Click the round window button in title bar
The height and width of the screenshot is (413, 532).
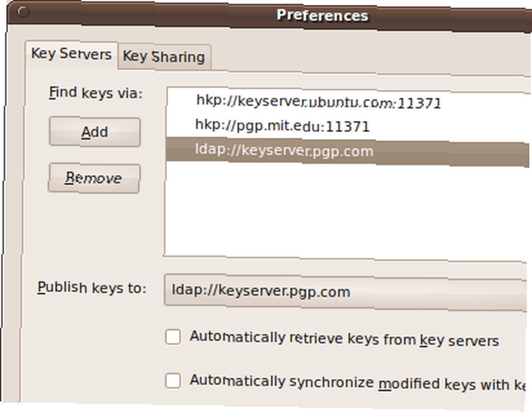pyautogui.click(x=23, y=12)
